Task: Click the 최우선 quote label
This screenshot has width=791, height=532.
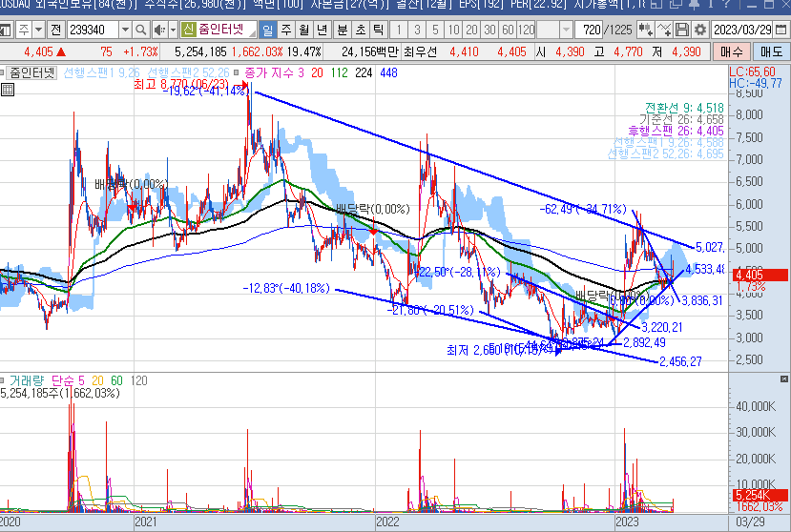Action: tap(420, 51)
